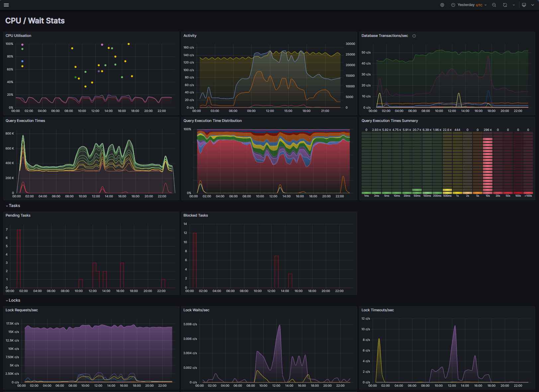539x392 pixels.
Task: Click the Lock Timeouts/sec panel title
Action: coord(378,310)
